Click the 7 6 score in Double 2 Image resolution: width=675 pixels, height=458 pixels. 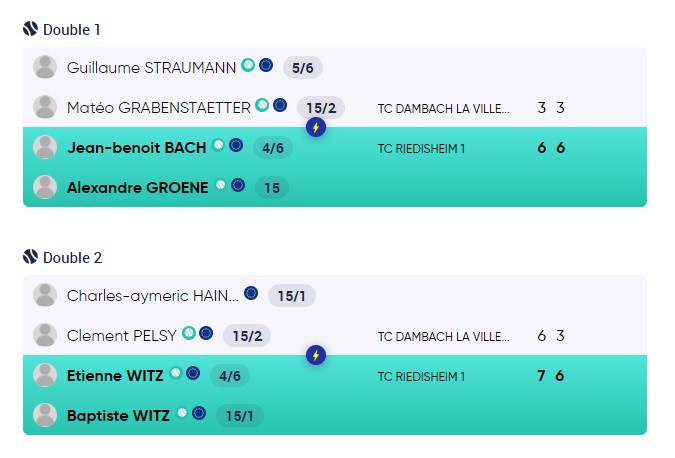551,376
